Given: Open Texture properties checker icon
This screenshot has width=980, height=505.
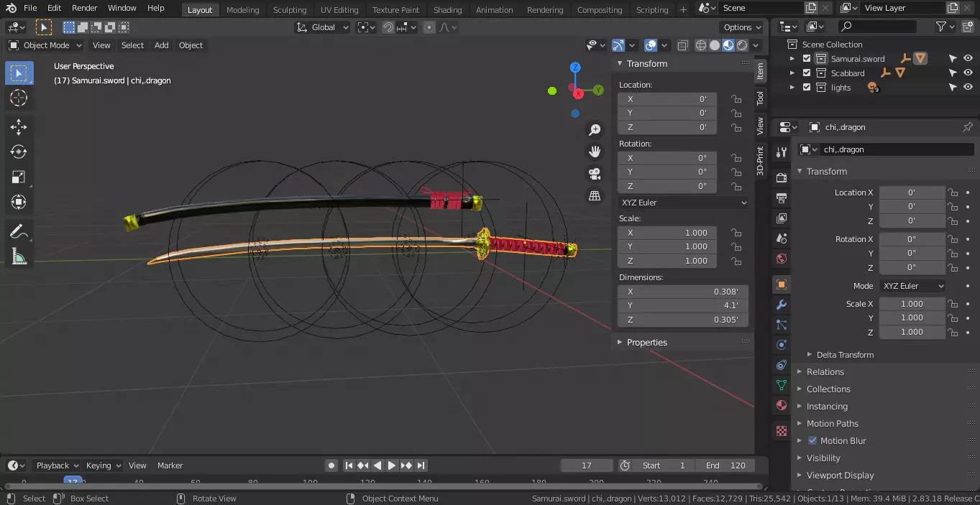Looking at the screenshot, I should [x=782, y=431].
